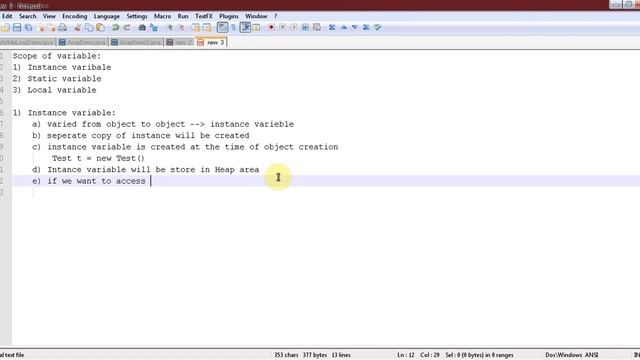Save the current file with the floppy icon
The image size is (640, 360).
click(x=17, y=27)
